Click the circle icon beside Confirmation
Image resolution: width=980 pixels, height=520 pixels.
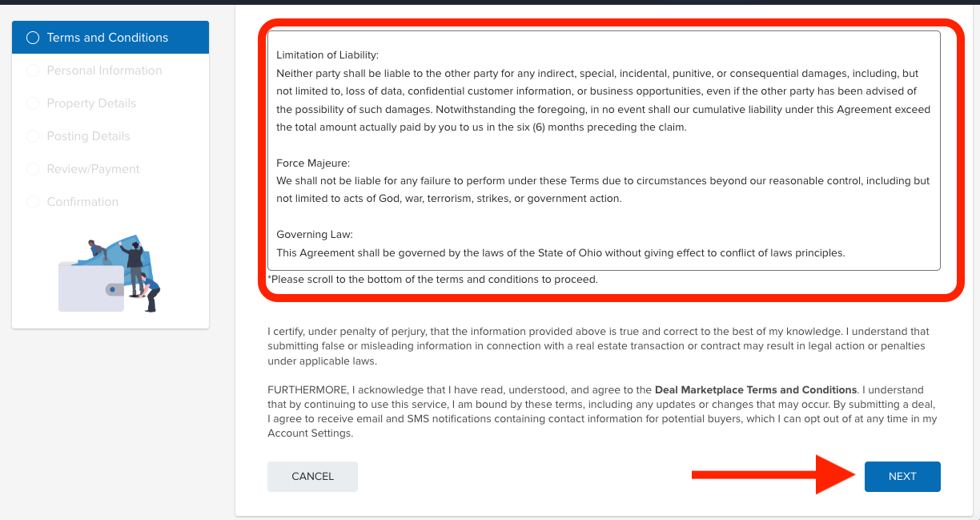pyautogui.click(x=33, y=202)
